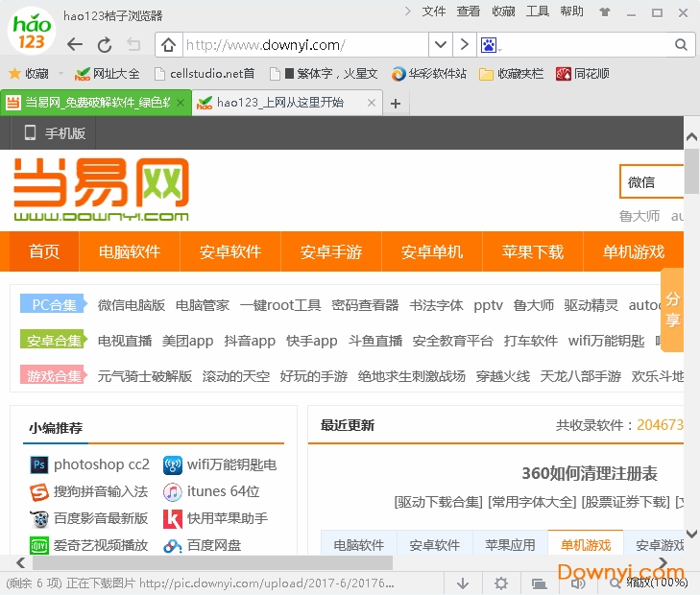The width and height of the screenshot is (700, 595).
Task: Select the 单机游戏 navigation item
Action: tap(634, 251)
